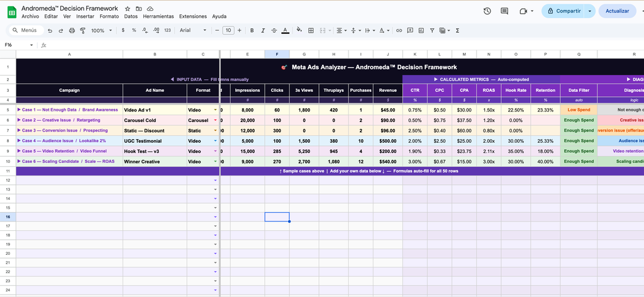Open the Datos menu

coord(131,16)
